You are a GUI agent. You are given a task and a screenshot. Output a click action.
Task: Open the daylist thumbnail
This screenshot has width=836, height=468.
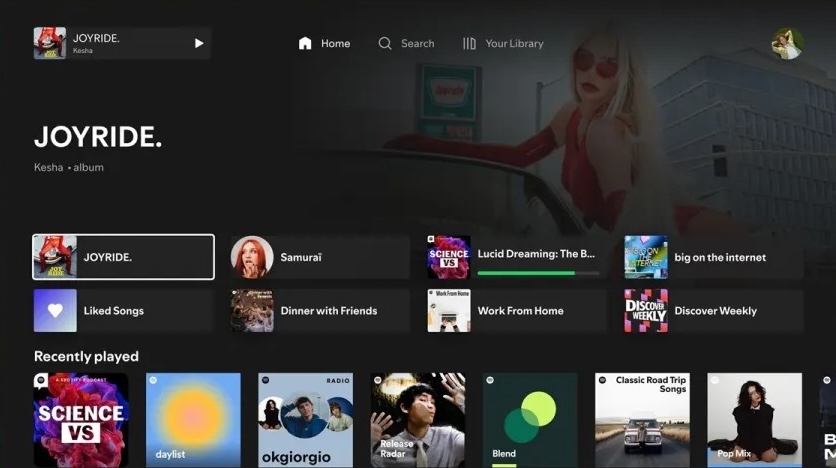(x=193, y=420)
